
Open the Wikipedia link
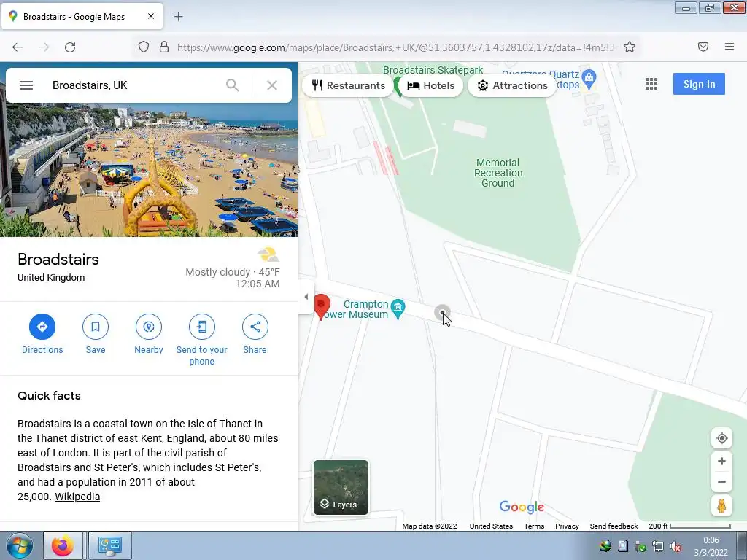click(77, 497)
